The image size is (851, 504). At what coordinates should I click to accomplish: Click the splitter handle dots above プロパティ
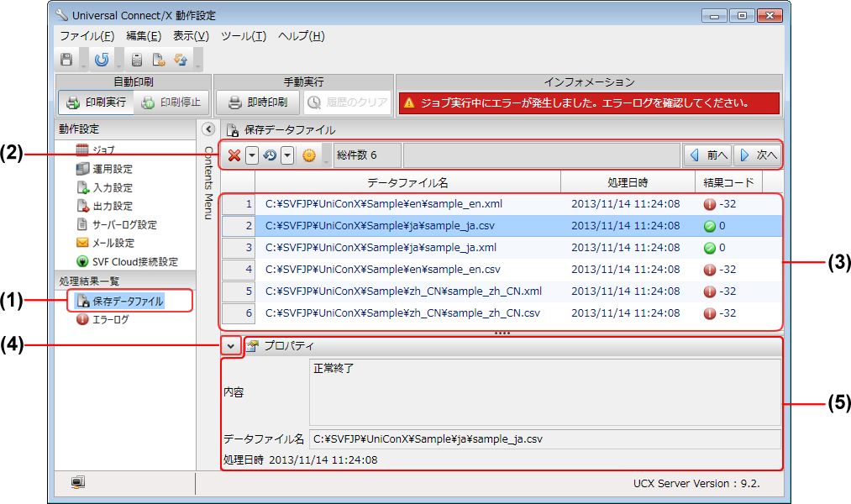(502, 333)
